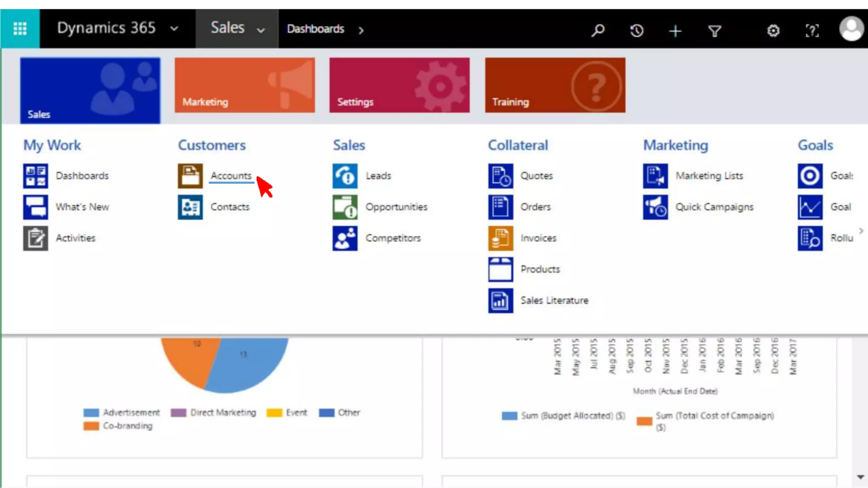Viewport: 868px width, 488px height.
Task: Open Opportunities under Sales
Action: coord(396,207)
